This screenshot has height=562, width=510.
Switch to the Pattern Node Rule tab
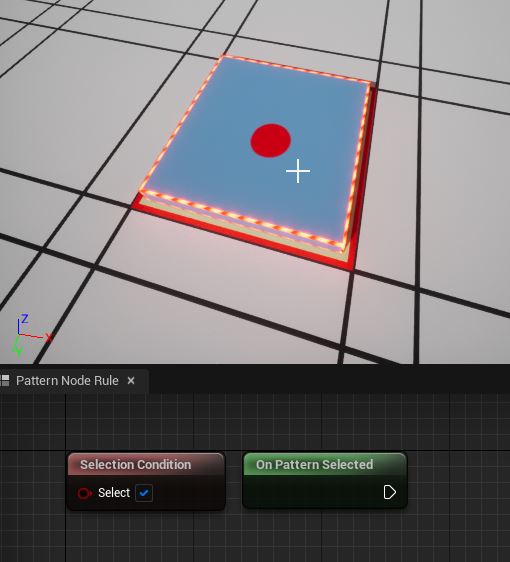(67, 381)
